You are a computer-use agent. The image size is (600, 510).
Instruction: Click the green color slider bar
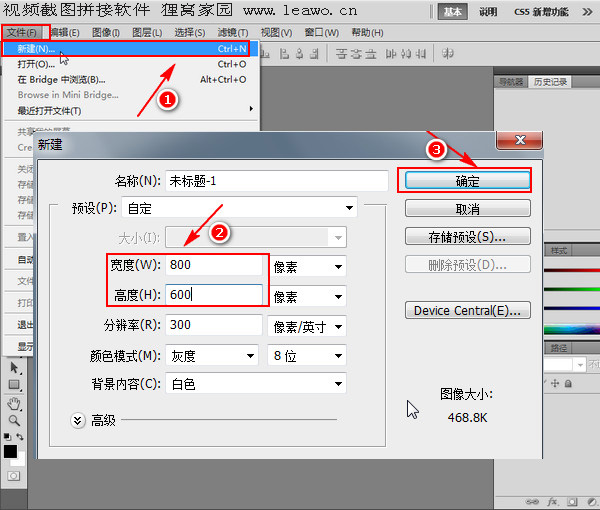coord(572,289)
